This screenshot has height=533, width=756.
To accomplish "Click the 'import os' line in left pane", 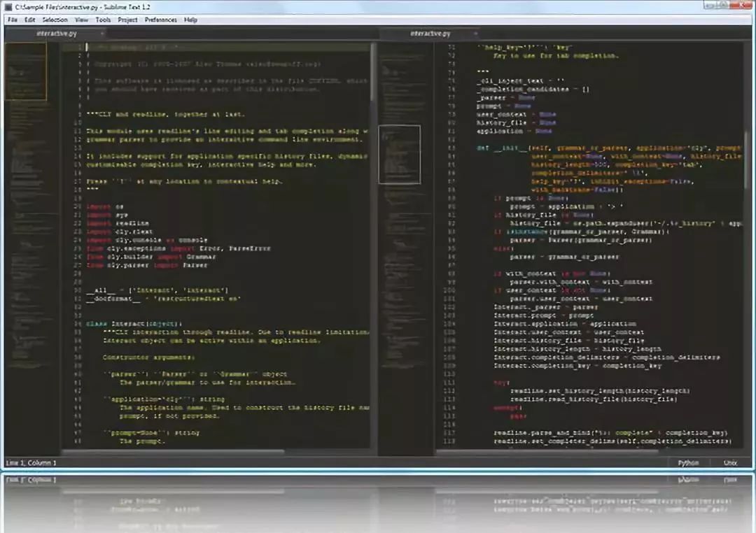I will click(105, 206).
